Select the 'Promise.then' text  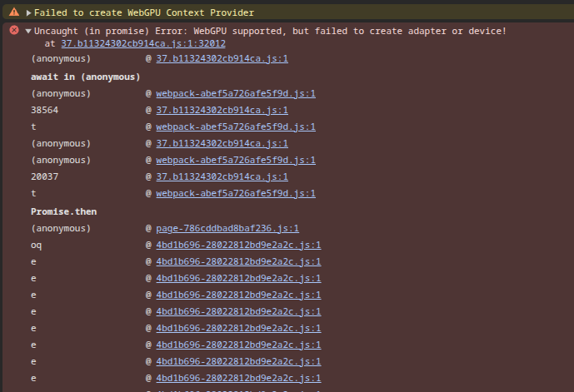tap(63, 211)
